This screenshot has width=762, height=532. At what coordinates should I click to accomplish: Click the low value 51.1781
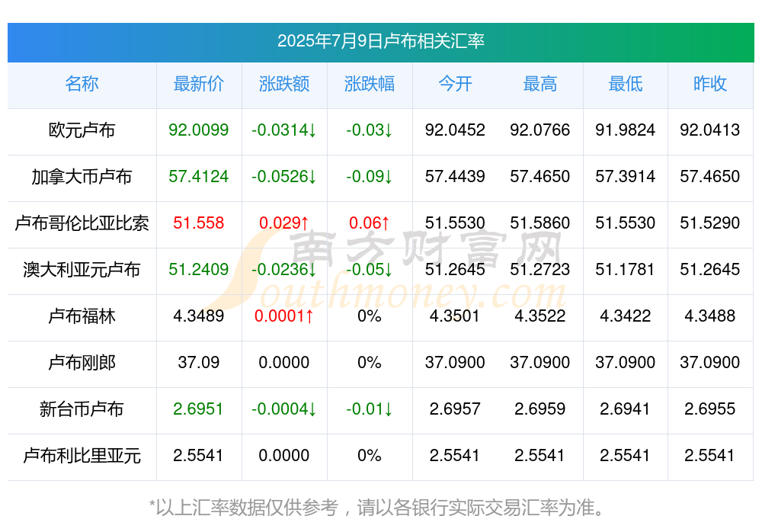[626, 269]
